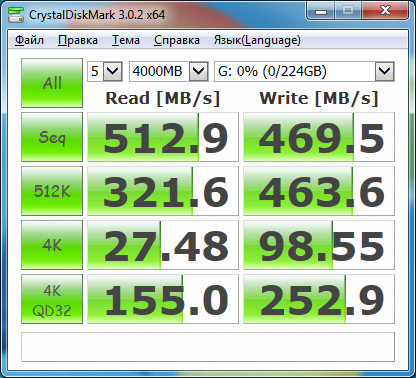This screenshot has width=416, height=378.
Task: Run all benchmarks with All button
Action: pos(52,83)
